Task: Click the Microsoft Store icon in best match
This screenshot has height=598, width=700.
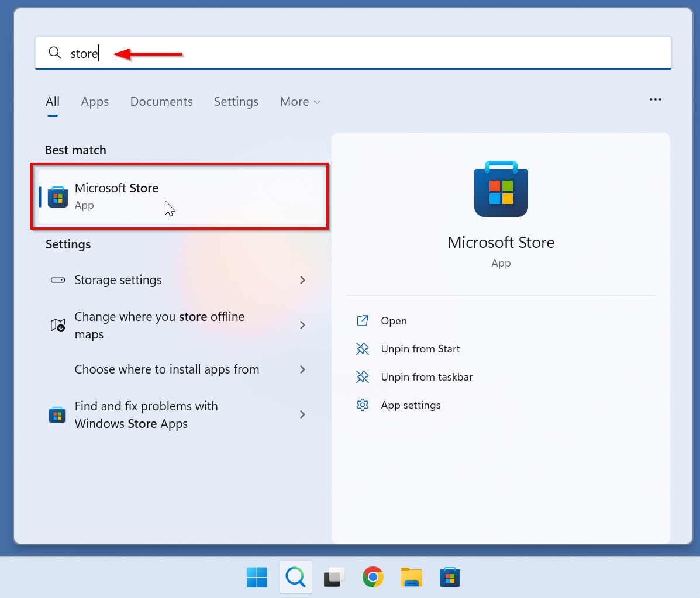Action: pyautogui.click(x=58, y=197)
